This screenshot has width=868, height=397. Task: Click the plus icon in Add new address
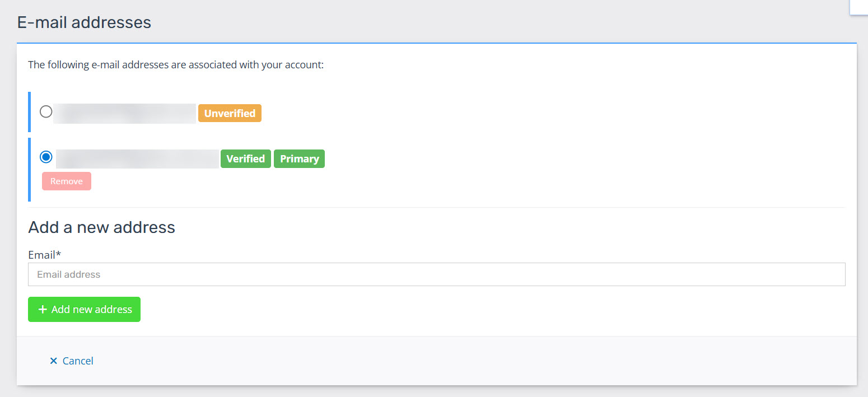[43, 310]
